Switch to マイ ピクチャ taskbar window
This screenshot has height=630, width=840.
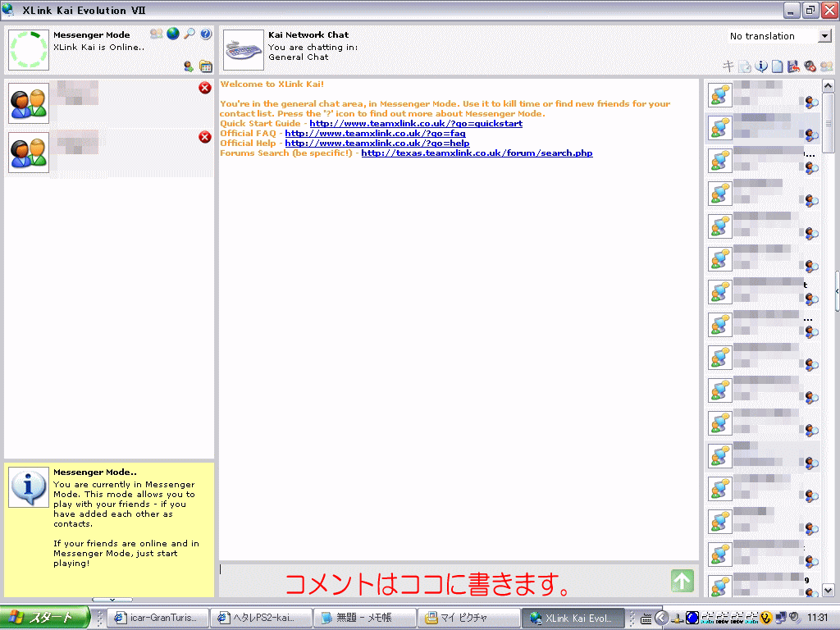point(468,618)
